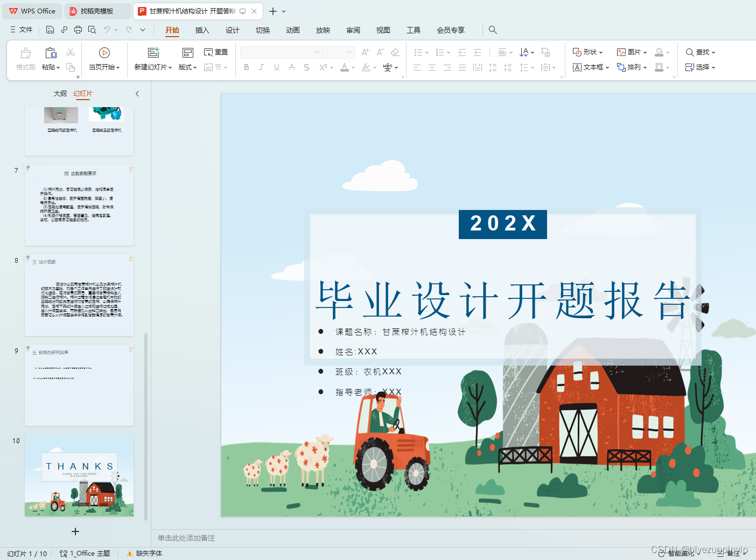Click the Undo arrow icon
The height and width of the screenshot is (560, 756).
[x=107, y=30]
